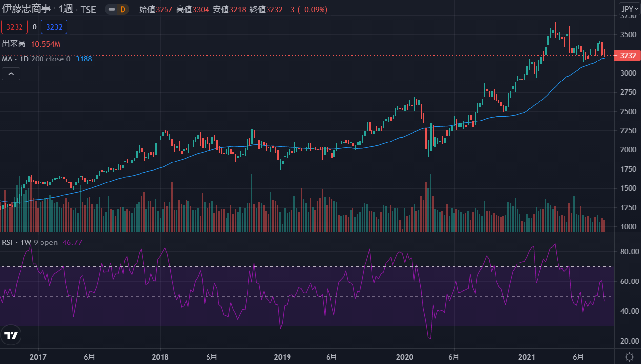Click 1750 on the price axis
The image size is (641, 364).
click(628, 169)
